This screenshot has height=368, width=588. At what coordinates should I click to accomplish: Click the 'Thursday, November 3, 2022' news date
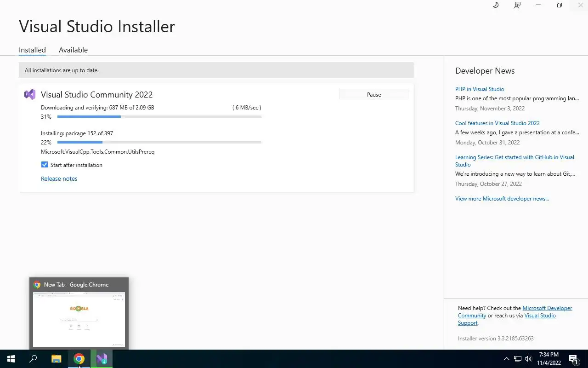click(490, 109)
